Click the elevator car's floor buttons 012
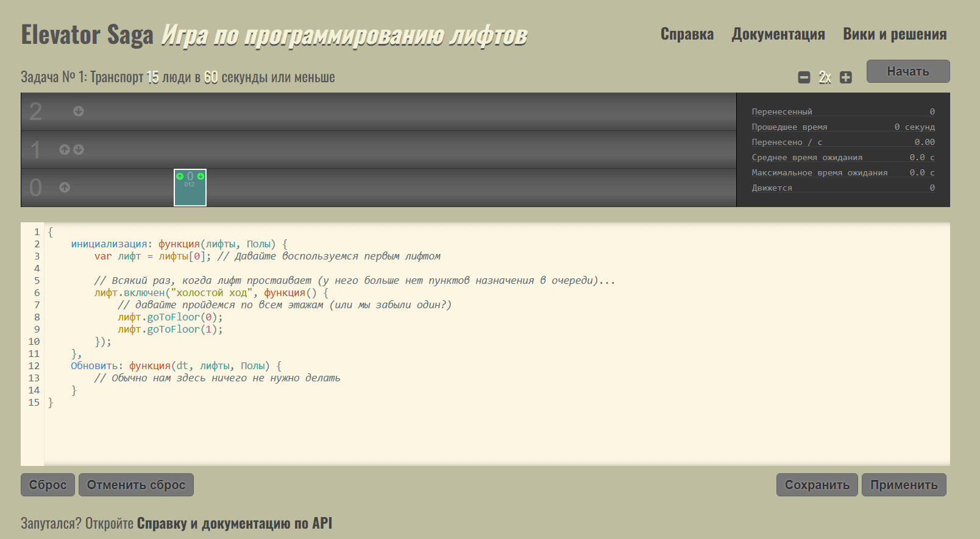The image size is (980, 539). pos(190,185)
